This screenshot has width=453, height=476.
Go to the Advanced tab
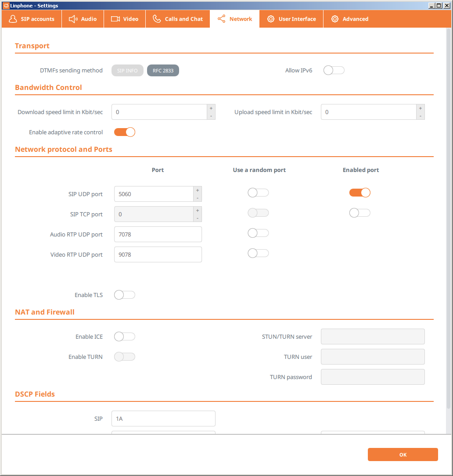(x=349, y=19)
